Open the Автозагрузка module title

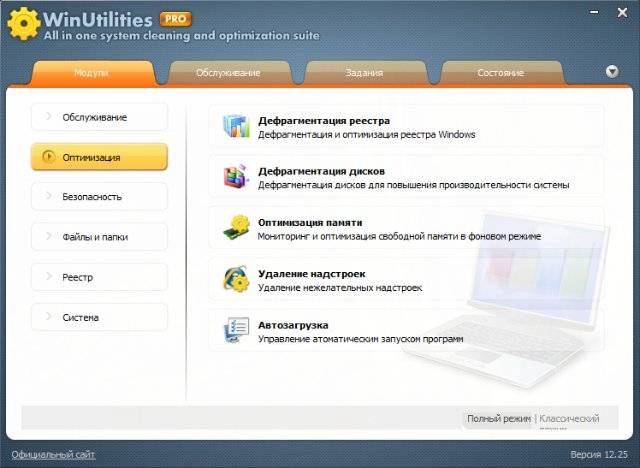(x=293, y=325)
